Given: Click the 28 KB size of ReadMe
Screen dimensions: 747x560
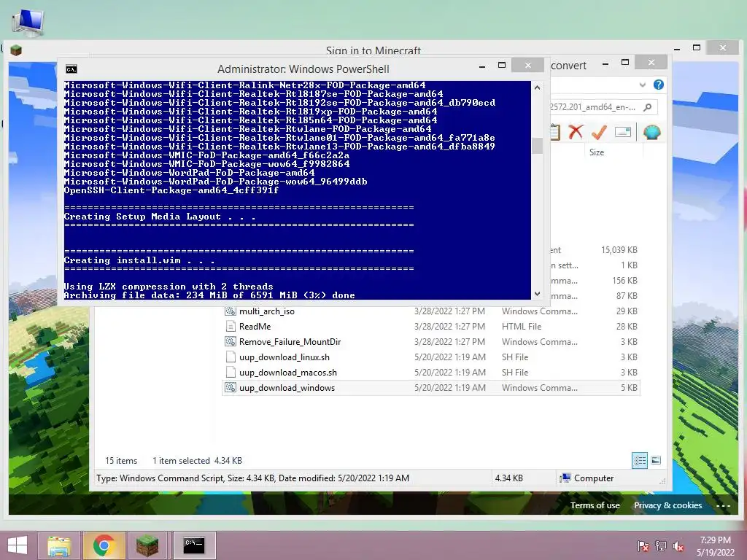Looking at the screenshot, I should [627, 326].
